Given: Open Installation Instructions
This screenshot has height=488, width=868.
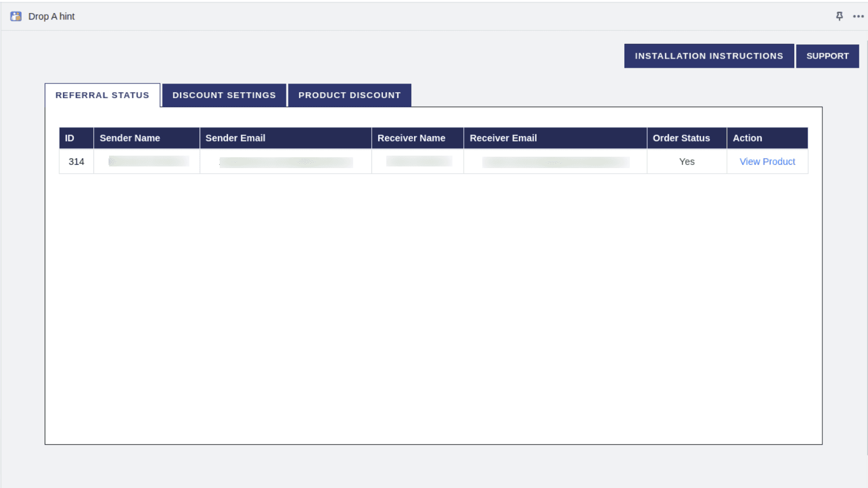Looking at the screenshot, I should tap(709, 56).
